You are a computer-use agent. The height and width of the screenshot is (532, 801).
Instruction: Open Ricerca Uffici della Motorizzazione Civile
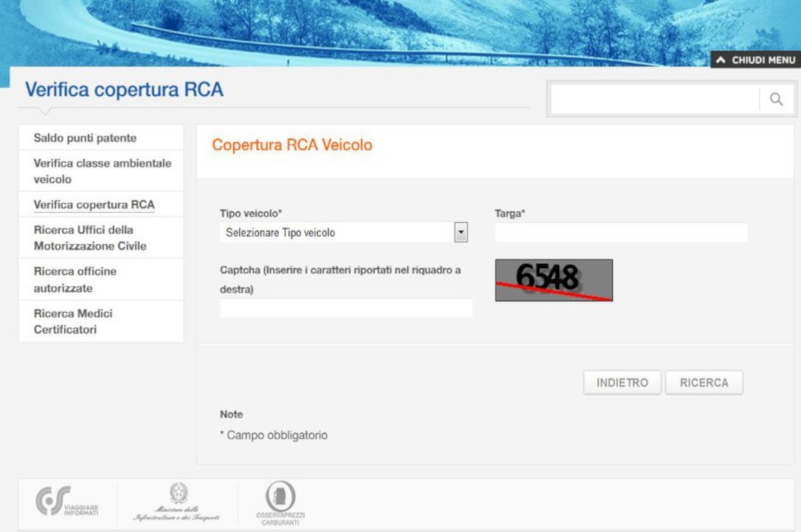pos(90,238)
